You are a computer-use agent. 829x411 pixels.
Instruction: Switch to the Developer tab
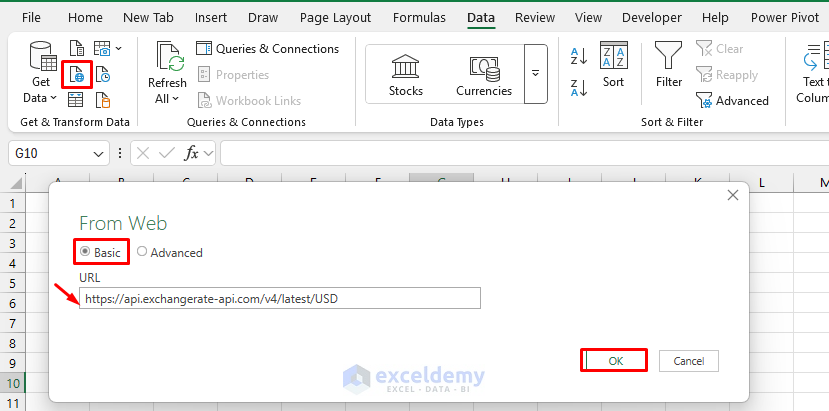coord(654,17)
